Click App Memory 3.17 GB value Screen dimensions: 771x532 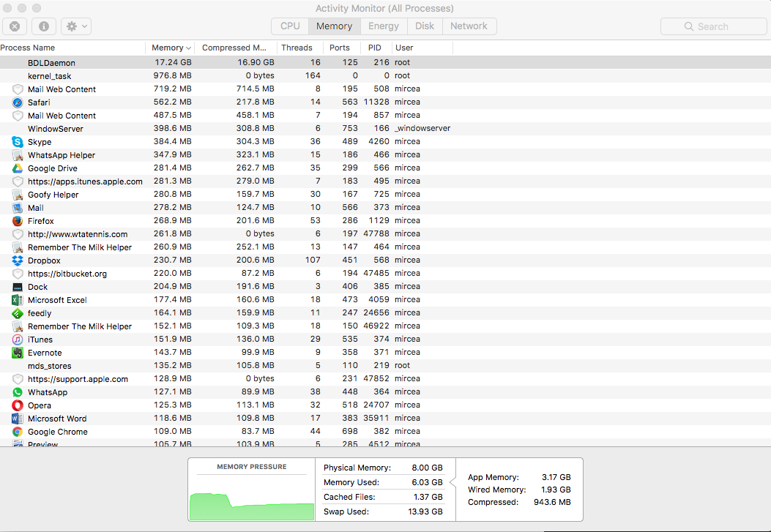coord(556,477)
